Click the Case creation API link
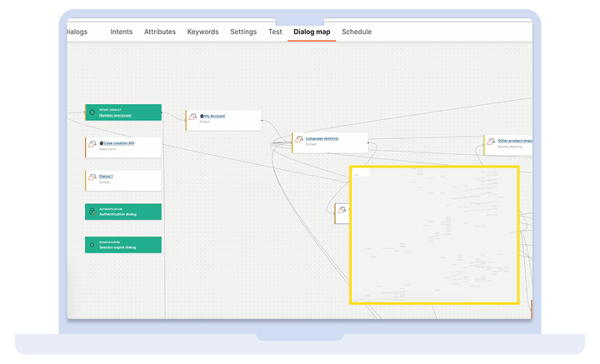 pyautogui.click(x=118, y=143)
